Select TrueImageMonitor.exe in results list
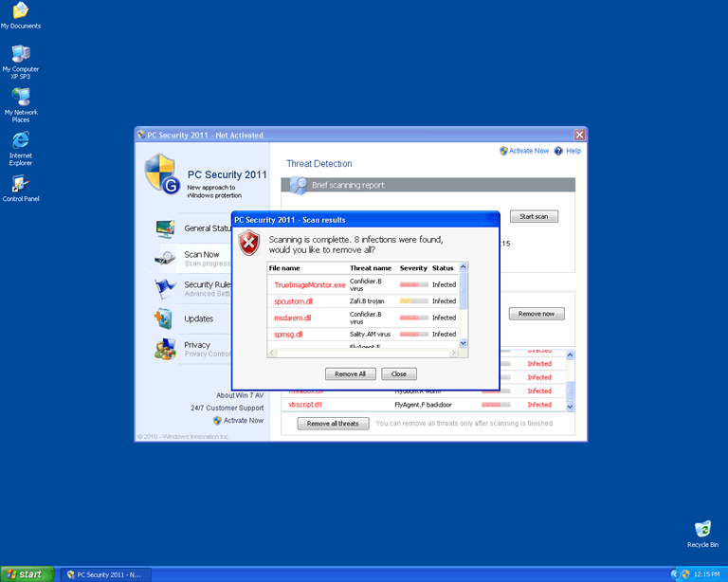 (310, 284)
